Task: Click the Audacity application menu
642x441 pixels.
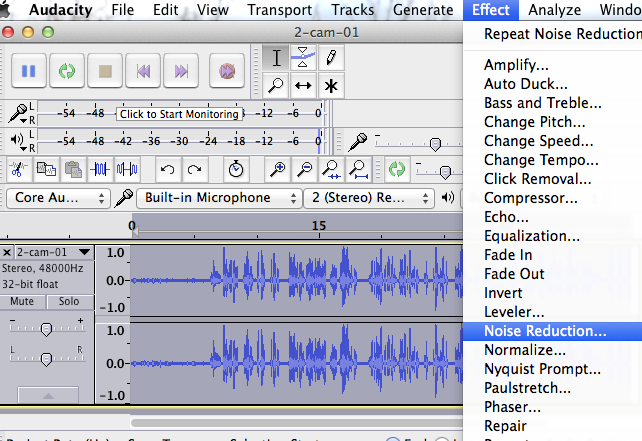Action: coord(61,10)
